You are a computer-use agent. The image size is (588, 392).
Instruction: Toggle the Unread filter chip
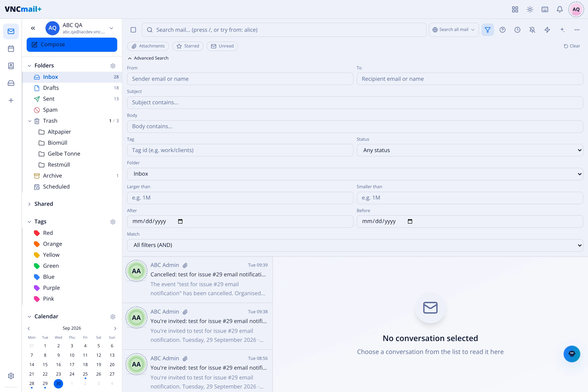coord(222,46)
